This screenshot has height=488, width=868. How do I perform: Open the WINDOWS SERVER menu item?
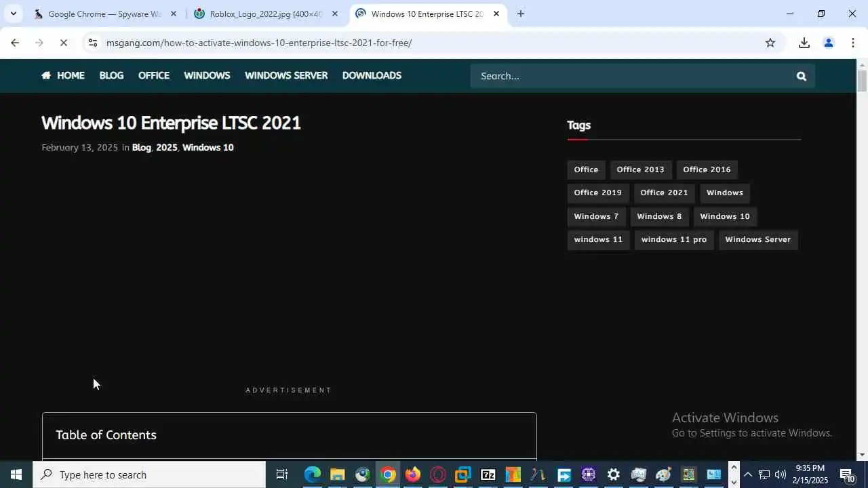tap(286, 75)
